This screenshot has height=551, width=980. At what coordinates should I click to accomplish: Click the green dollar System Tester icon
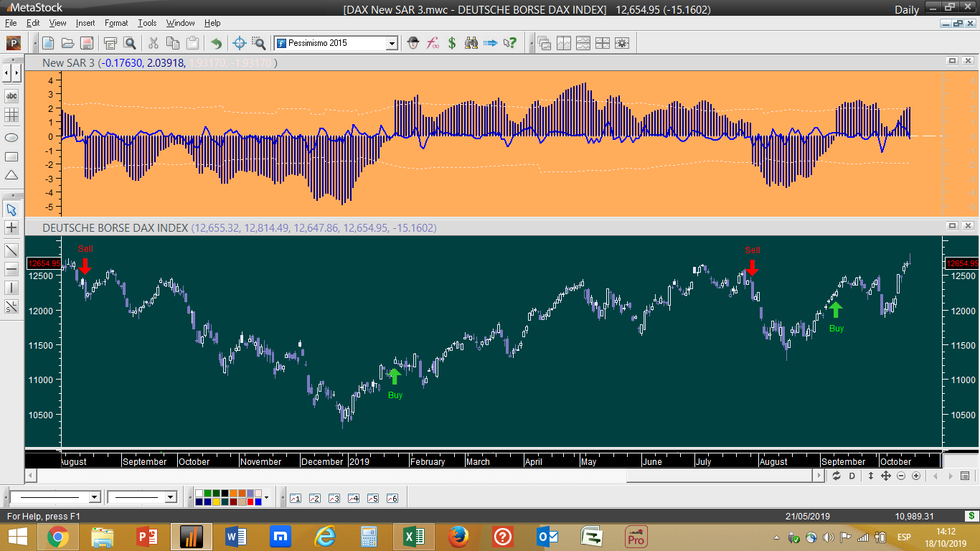coord(452,43)
